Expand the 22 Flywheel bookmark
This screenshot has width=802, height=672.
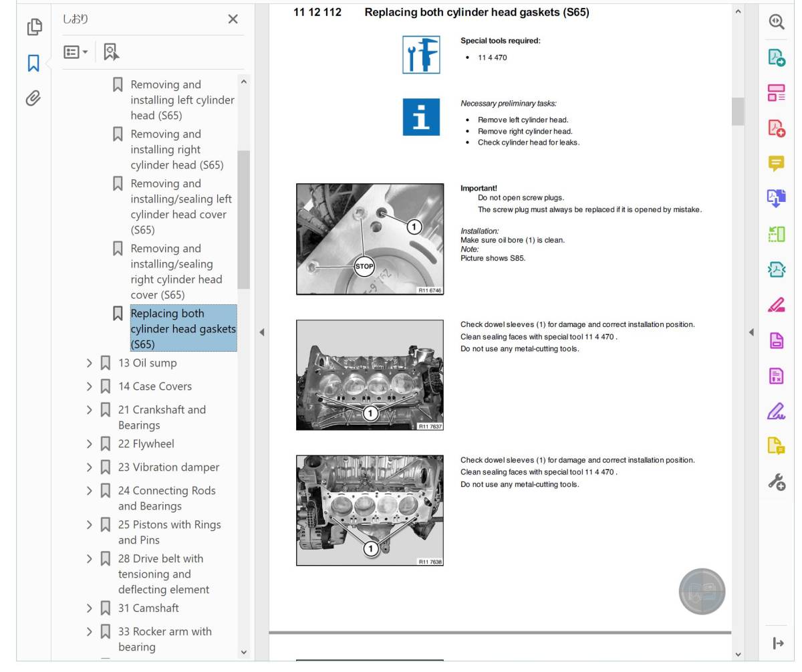coord(90,444)
